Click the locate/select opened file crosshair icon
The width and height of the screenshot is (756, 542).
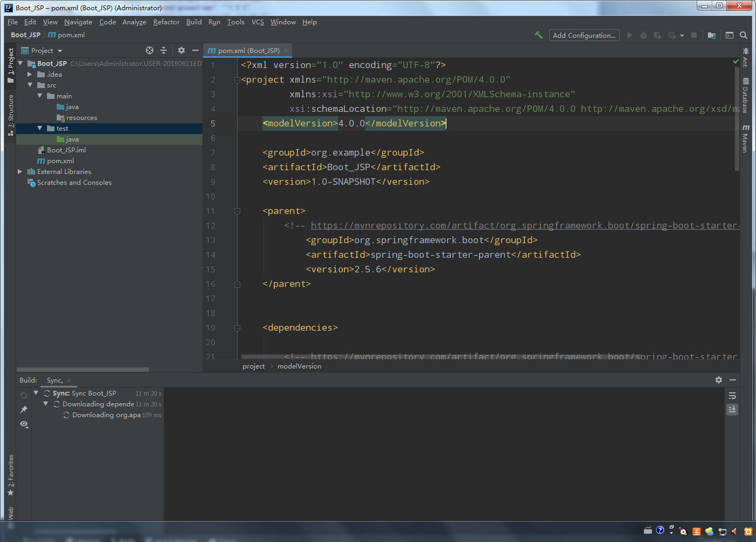coord(150,50)
